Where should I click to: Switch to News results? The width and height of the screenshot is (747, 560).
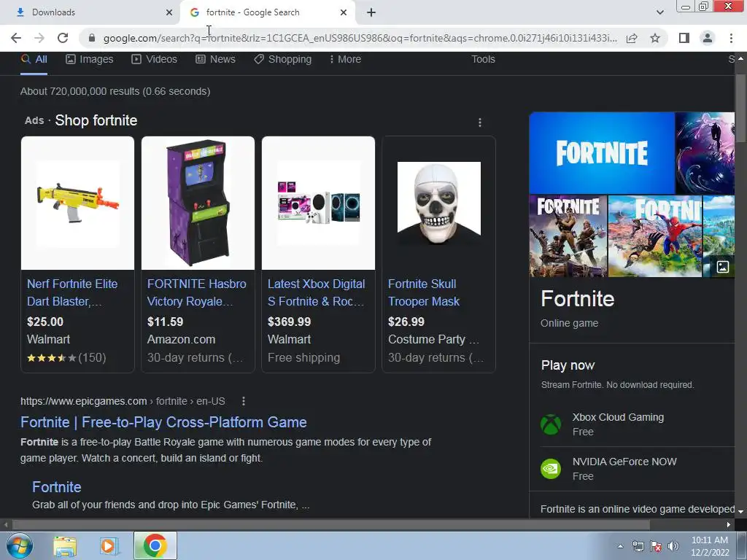click(x=215, y=59)
